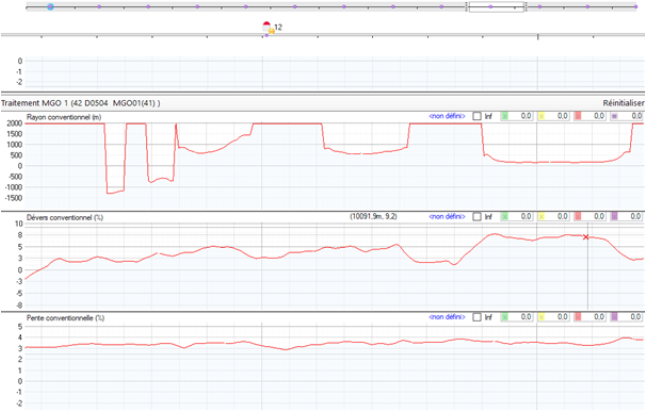Check the Inf checkbox for Pente conventionnelle
Screen dimensions: 645x410
click(477, 316)
